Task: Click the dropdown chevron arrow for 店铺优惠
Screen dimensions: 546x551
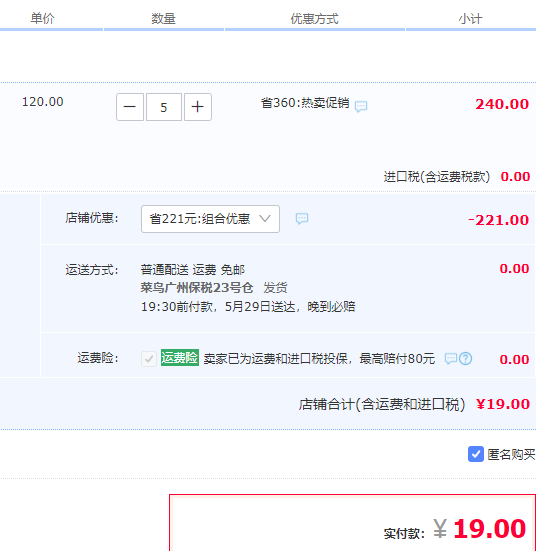Action: 265,219
